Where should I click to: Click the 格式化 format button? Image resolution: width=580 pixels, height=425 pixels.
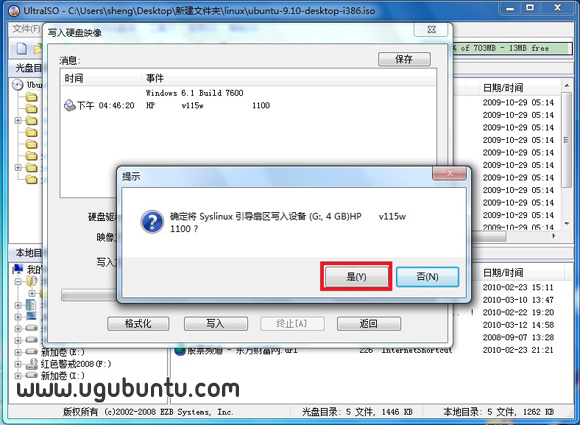138,324
